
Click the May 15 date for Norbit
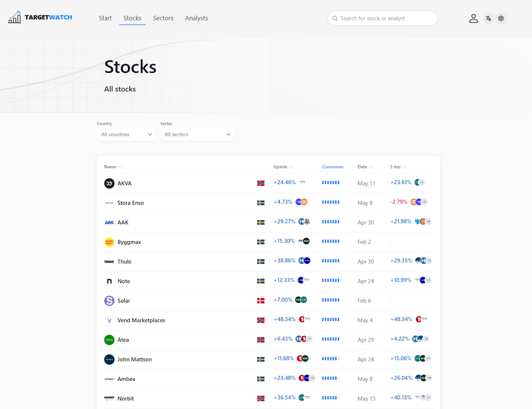point(366,399)
